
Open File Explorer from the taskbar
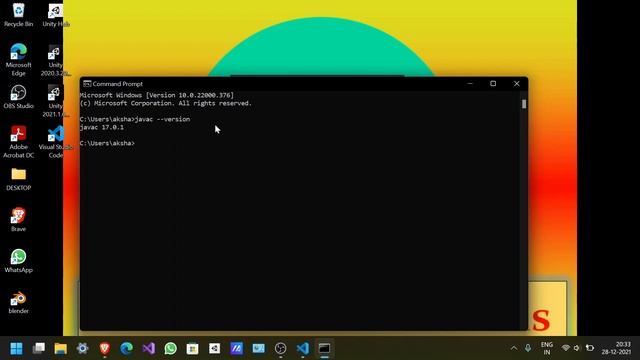pos(60,348)
